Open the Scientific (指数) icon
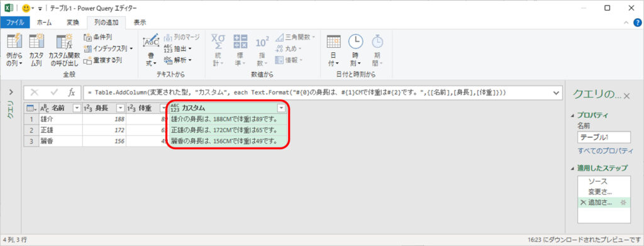 [262, 50]
